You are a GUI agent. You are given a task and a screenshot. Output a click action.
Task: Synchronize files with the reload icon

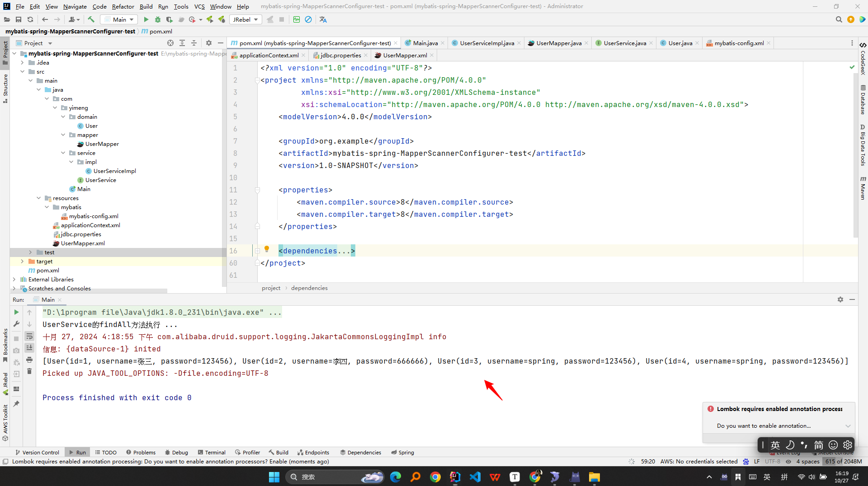(30, 19)
